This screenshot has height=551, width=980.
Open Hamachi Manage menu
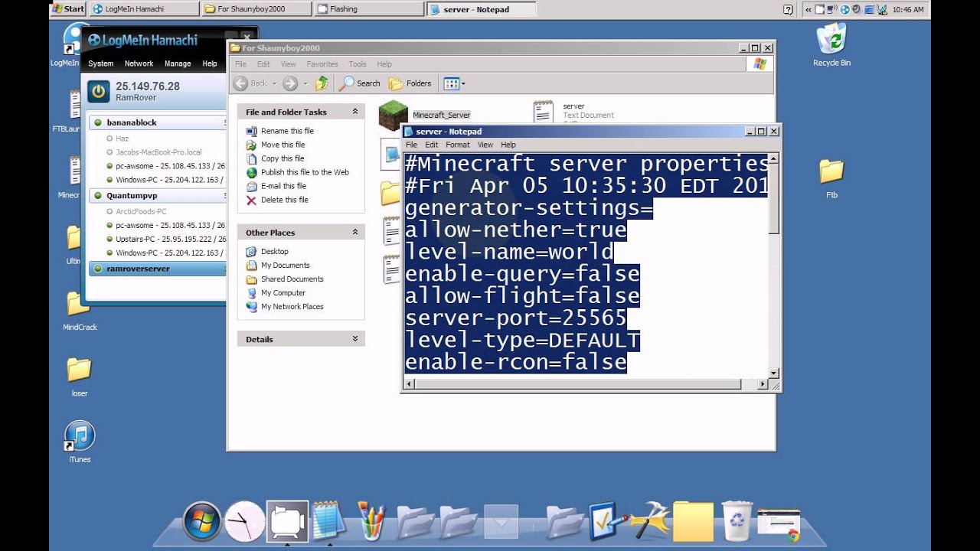tap(178, 64)
